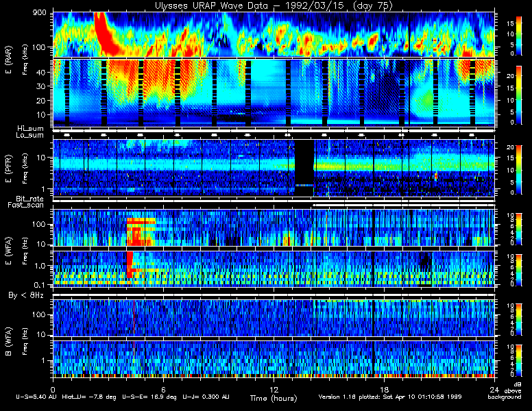Click the black data gap in the PFR spectrogram

[304, 168]
